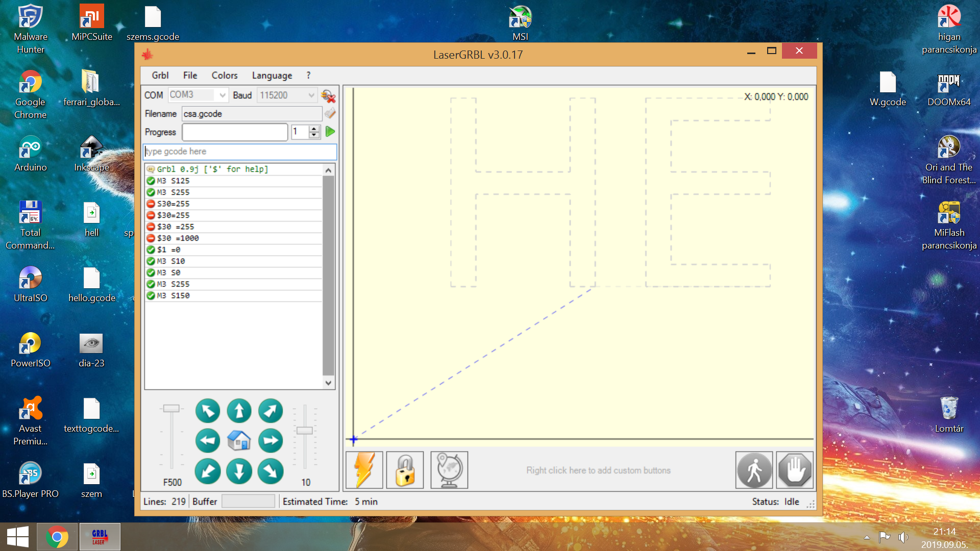Jog up with the up arrow
980x551 pixels.
pos(239,411)
